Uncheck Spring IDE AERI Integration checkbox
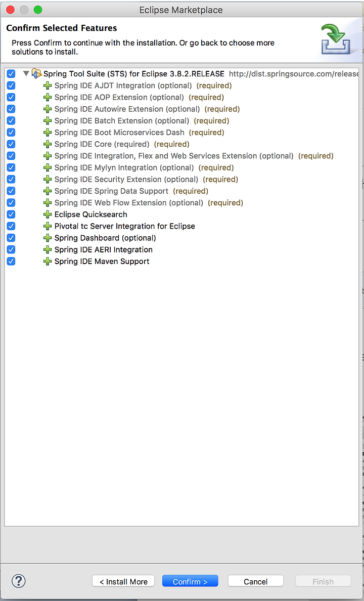Image resolution: width=364 pixels, height=601 pixels. point(11,249)
